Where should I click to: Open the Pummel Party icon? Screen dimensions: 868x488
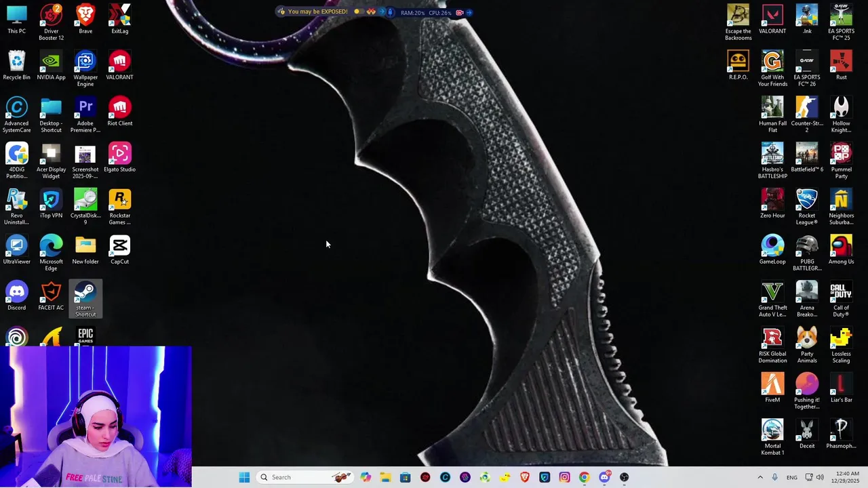[841, 161]
